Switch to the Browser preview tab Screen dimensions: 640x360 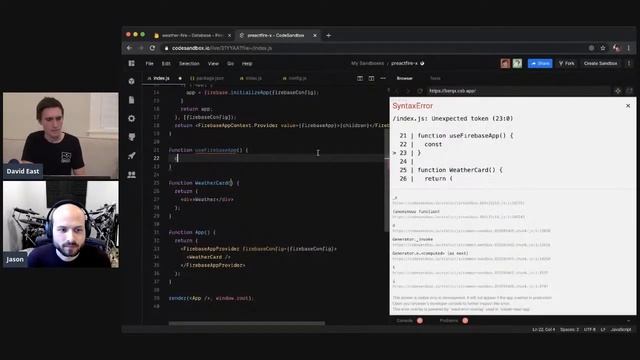tap(404, 78)
